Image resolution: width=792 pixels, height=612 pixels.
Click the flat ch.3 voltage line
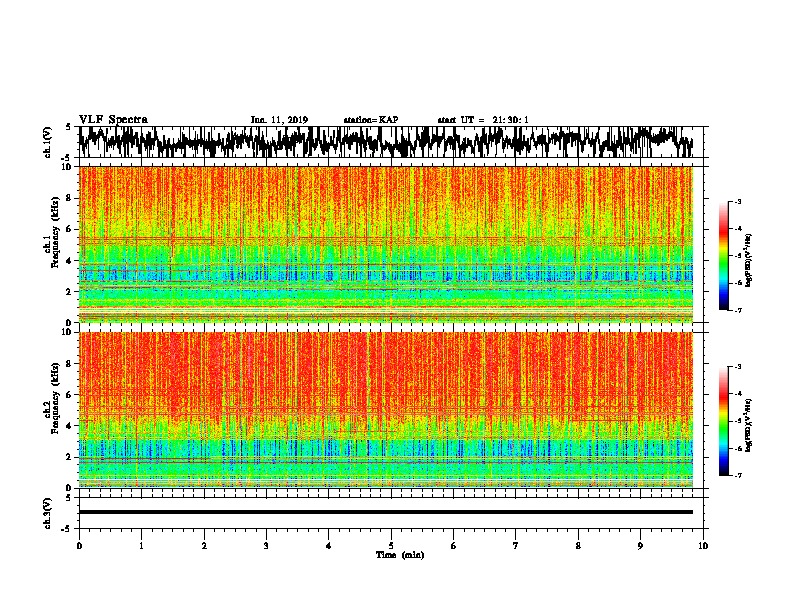[x=386, y=512]
